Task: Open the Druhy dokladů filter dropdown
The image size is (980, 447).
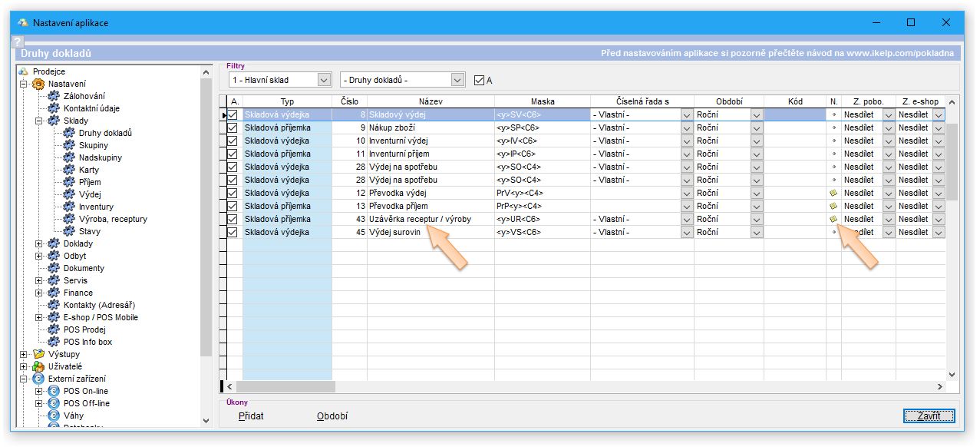Action: (457, 80)
